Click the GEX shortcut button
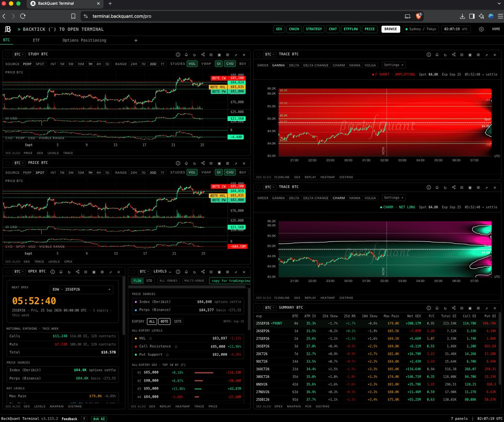Screen dimensions: 504x422 click(x=279, y=29)
